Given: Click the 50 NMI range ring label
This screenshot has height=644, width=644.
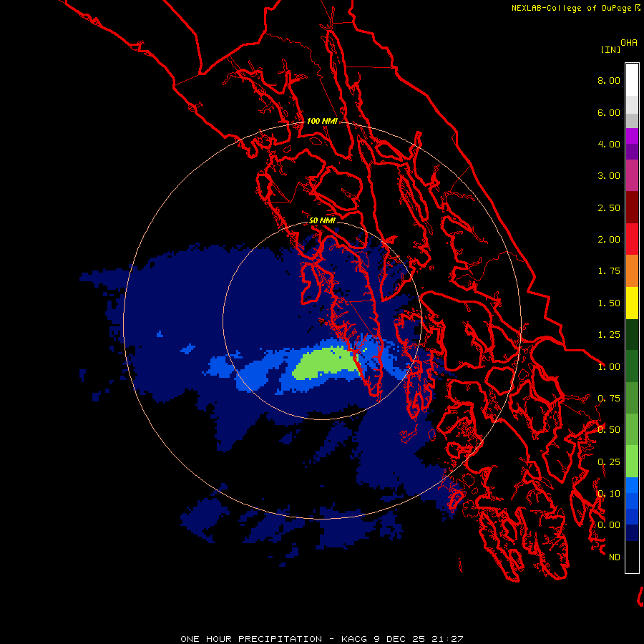Looking at the screenshot, I should pyautogui.click(x=322, y=221).
